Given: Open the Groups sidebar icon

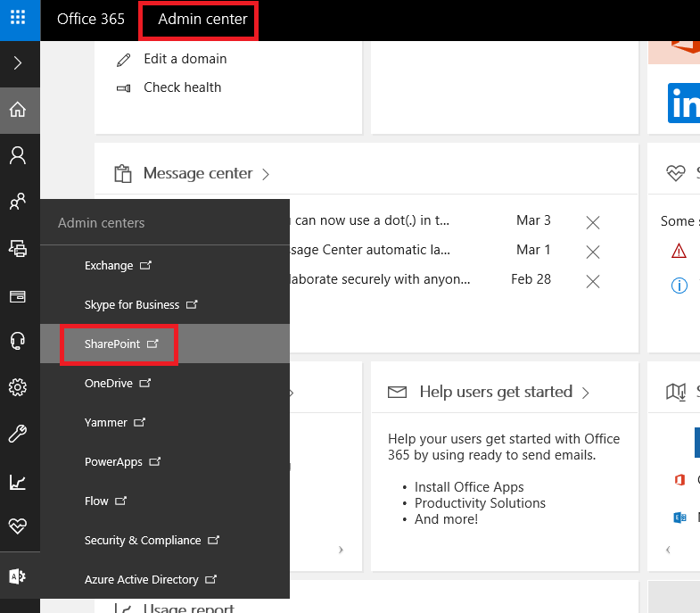Looking at the screenshot, I should point(18,202).
